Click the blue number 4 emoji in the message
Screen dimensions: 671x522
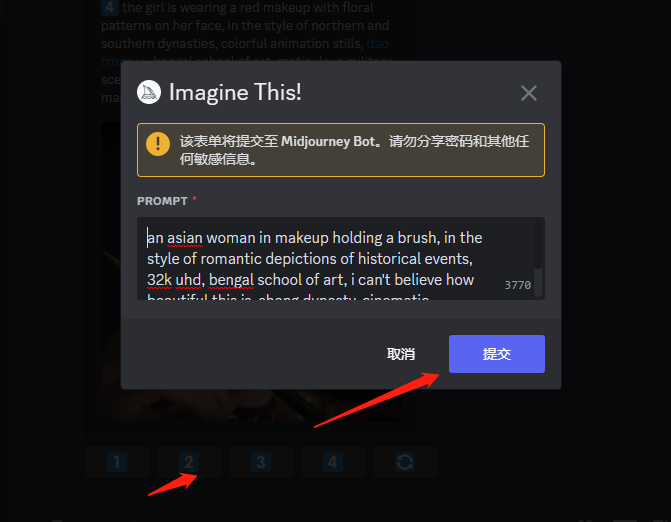pos(110,7)
